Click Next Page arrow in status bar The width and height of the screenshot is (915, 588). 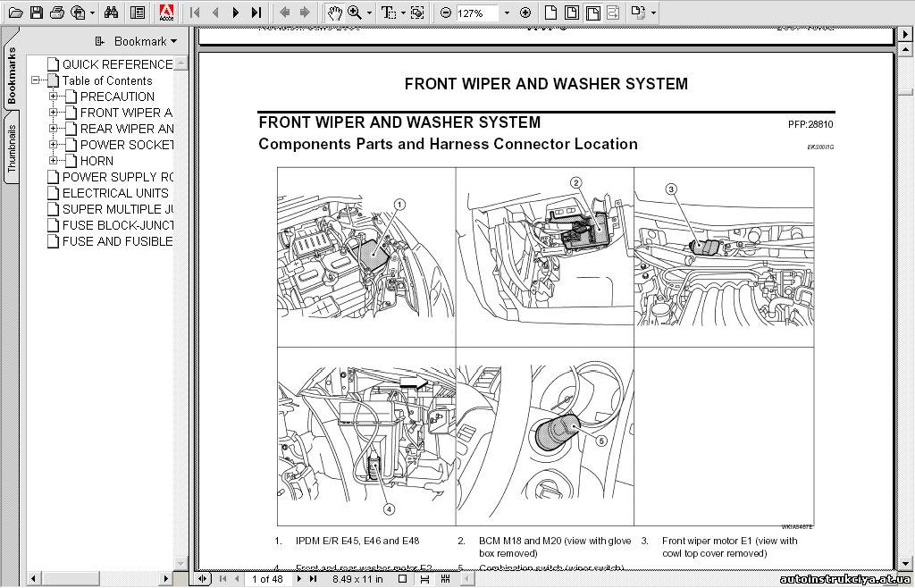click(x=299, y=579)
